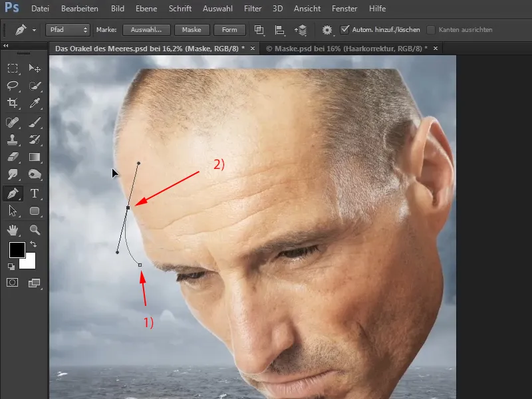Reset default foreground and background colors
The height and width of the screenshot is (399, 532).
[x=11, y=267]
